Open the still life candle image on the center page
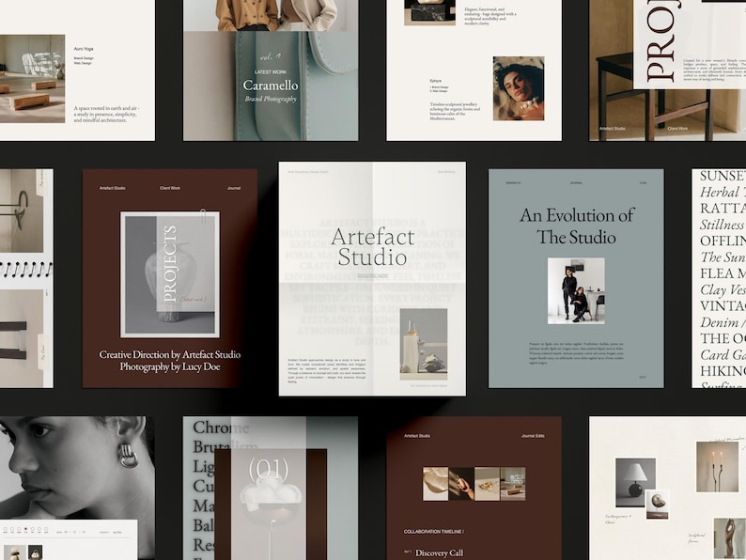746x560 pixels. tap(423, 344)
